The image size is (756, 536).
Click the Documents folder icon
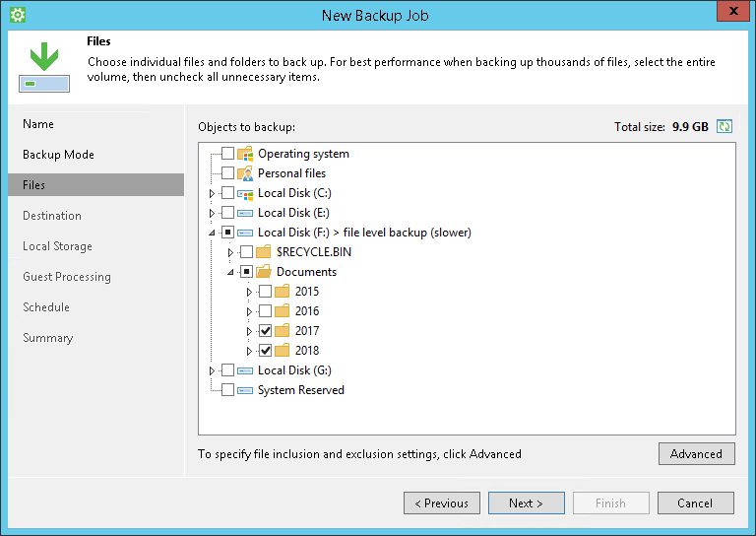[x=263, y=272]
